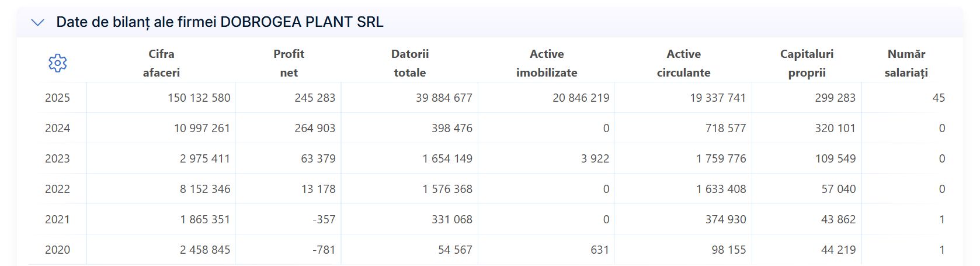The height and width of the screenshot is (266, 980).
Task: Select the 2024 year row label
Action: (x=57, y=128)
